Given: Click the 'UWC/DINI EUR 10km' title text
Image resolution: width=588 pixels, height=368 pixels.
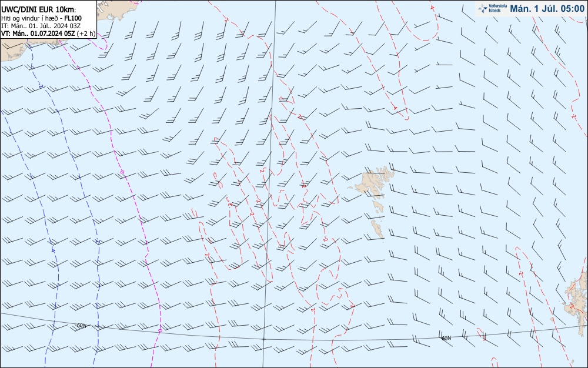Looking at the screenshot, I should coord(38,10).
